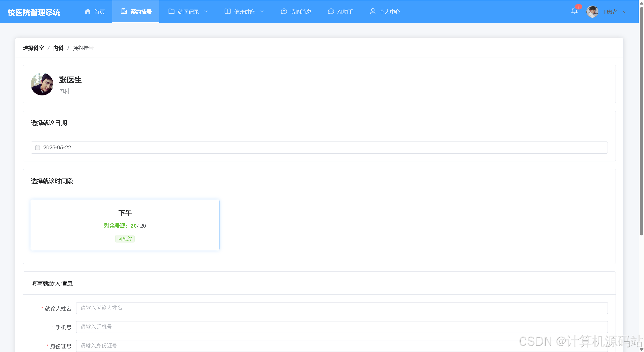
Task: Click the scrollbar up arrow
Action: [641, 3]
